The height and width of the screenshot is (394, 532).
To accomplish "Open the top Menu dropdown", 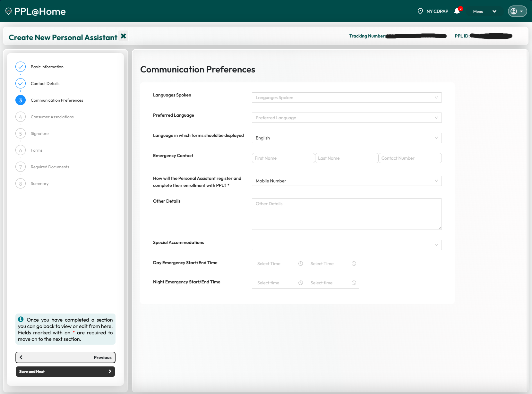I will [x=485, y=12].
